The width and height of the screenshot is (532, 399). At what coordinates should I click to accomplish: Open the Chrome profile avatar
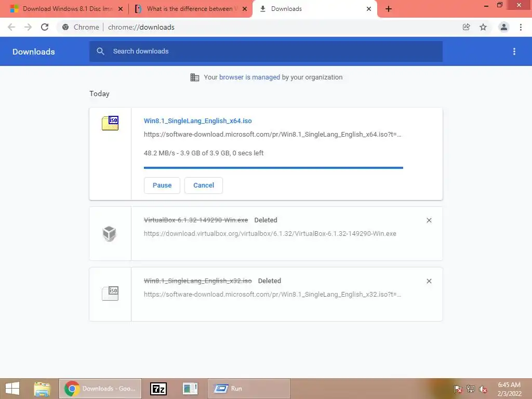tap(504, 27)
